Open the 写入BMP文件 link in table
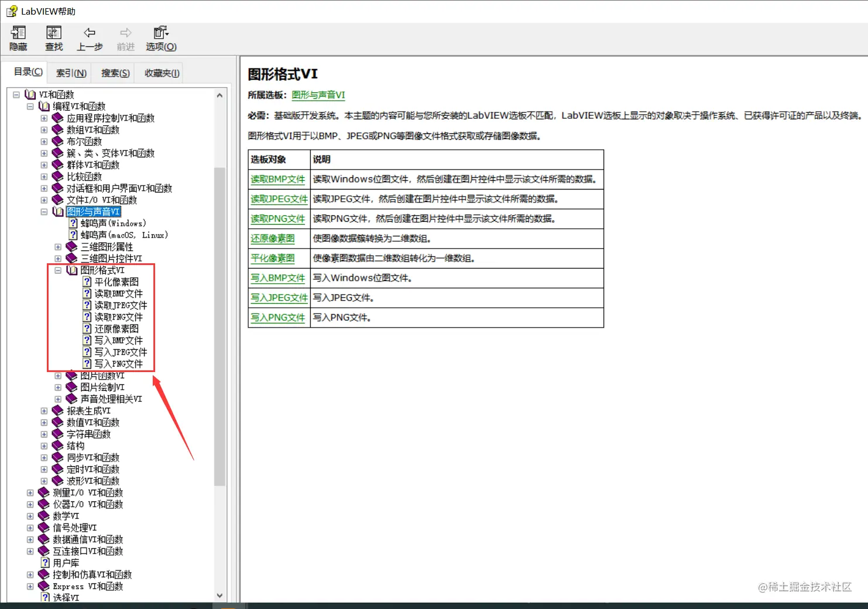The image size is (868, 609). pyautogui.click(x=278, y=278)
